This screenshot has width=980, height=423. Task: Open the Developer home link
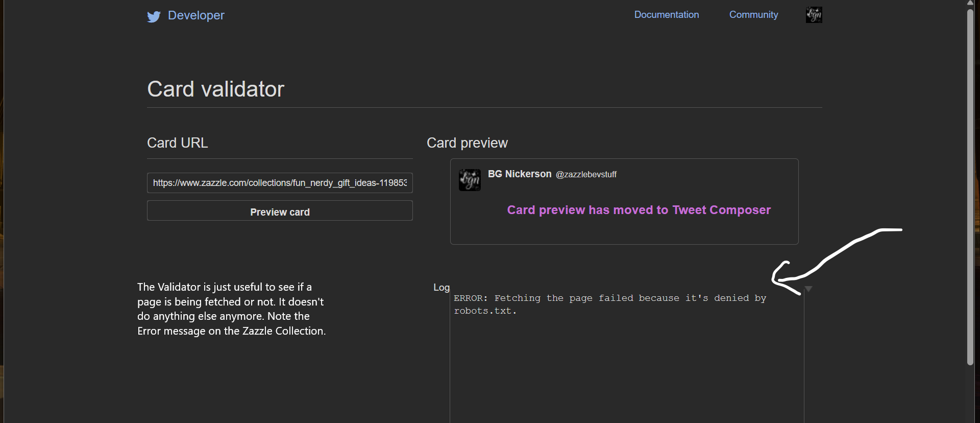pos(196,15)
